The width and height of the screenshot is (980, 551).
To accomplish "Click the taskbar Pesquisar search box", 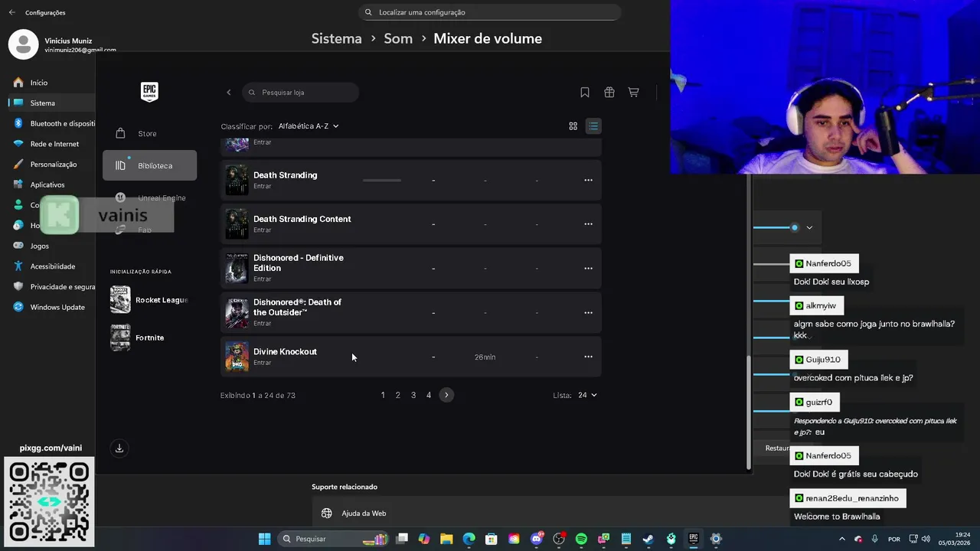I will (x=333, y=539).
